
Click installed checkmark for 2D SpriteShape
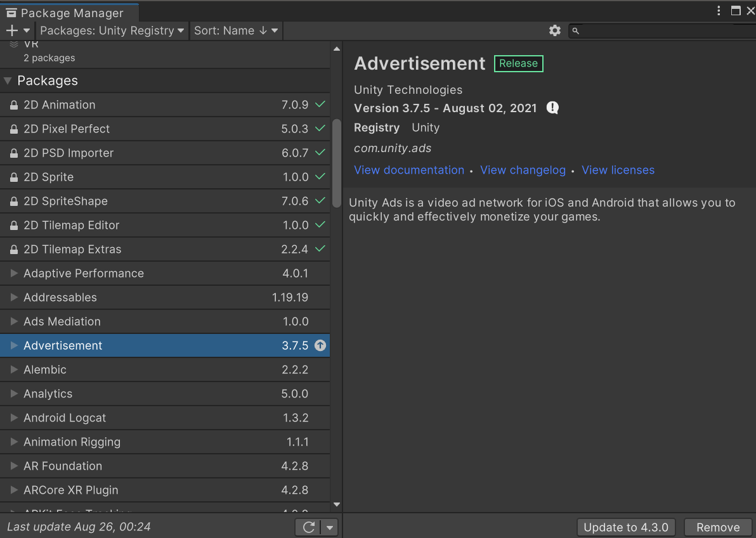(320, 200)
